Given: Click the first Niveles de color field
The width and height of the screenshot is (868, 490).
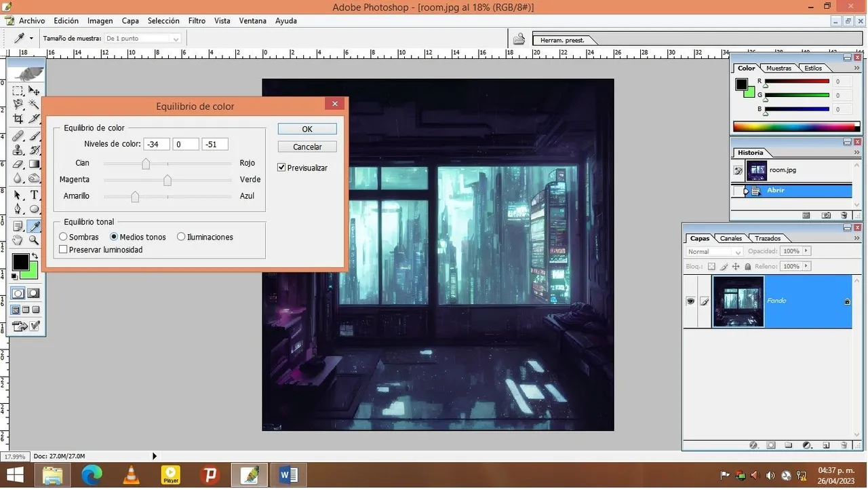Looking at the screenshot, I should 157,144.
